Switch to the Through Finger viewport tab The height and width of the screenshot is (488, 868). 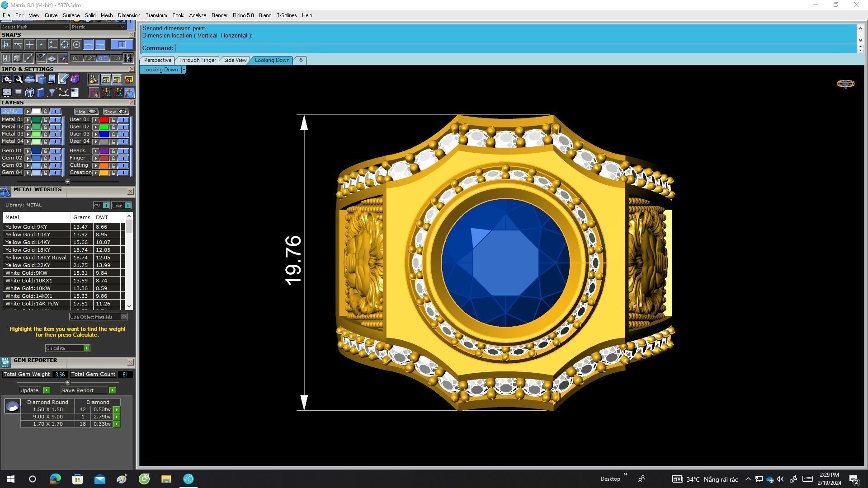coord(198,60)
